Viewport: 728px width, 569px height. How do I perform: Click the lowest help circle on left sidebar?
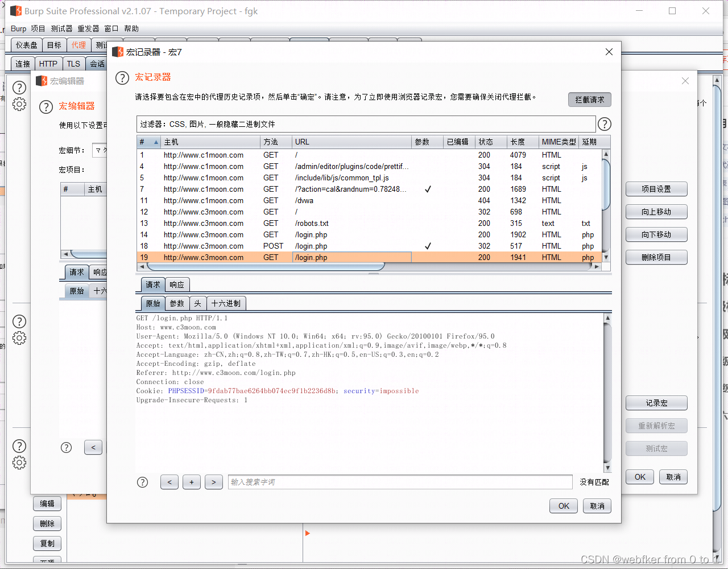click(19, 446)
